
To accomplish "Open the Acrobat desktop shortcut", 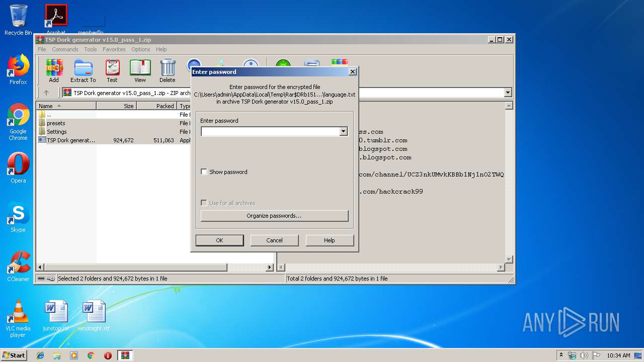I will pyautogui.click(x=56, y=20).
